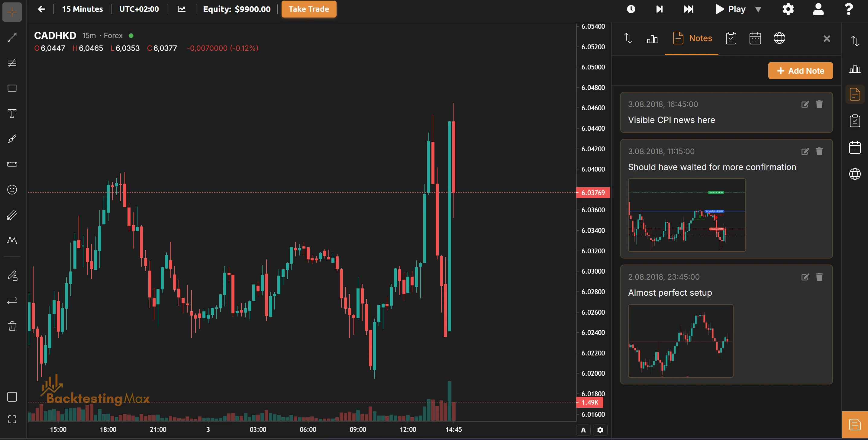Image resolution: width=868 pixels, height=440 pixels.
Task: Switch to the Notes tab
Action: point(692,38)
